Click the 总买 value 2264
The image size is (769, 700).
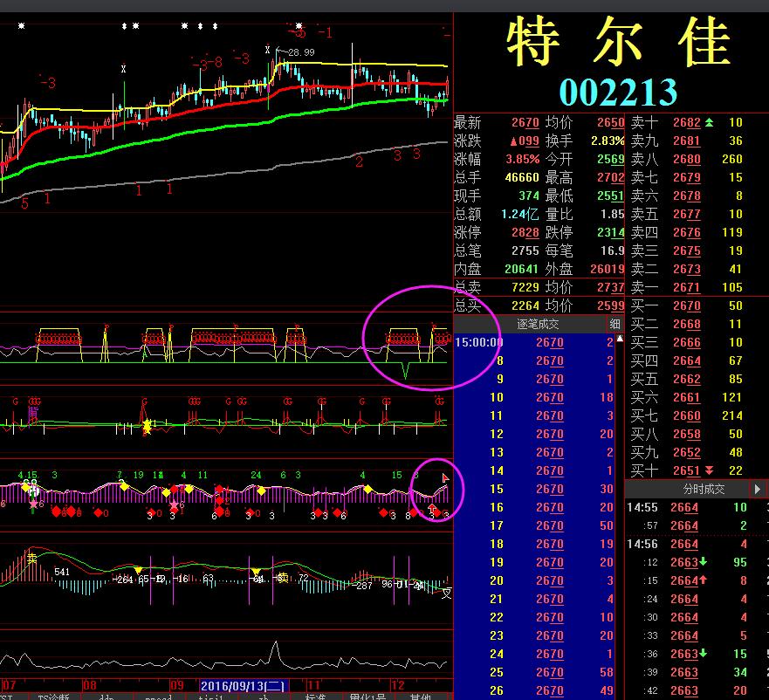[525, 305]
